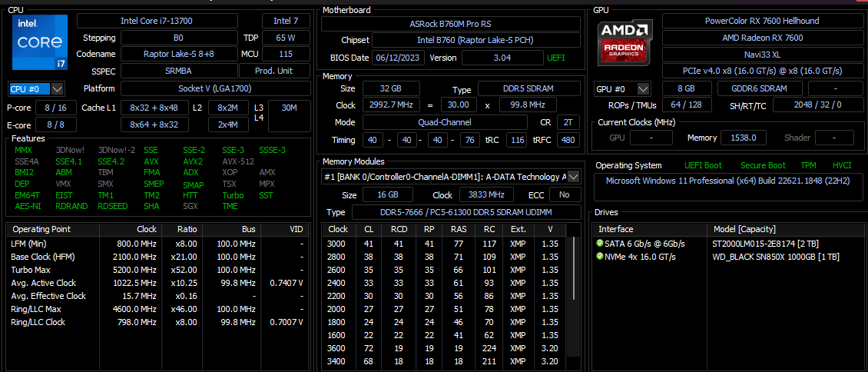The width and height of the screenshot is (868, 372).
Task: Click the Intel Core i7-13700 name field
Action: (x=157, y=21)
